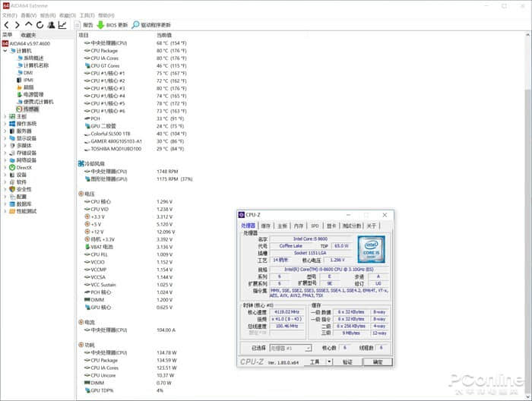Select the VCC Sustain voltage row
The image size is (532, 401).
128,285
